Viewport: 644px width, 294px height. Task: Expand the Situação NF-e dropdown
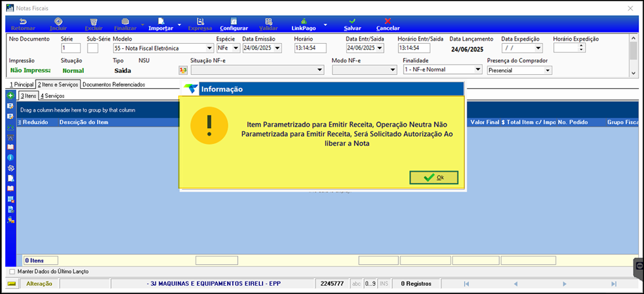[320, 70]
